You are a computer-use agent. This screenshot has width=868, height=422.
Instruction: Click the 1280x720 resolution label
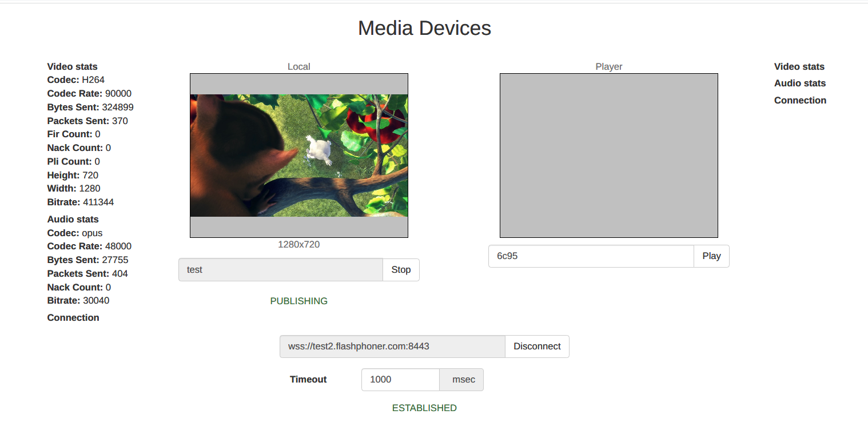pos(298,244)
